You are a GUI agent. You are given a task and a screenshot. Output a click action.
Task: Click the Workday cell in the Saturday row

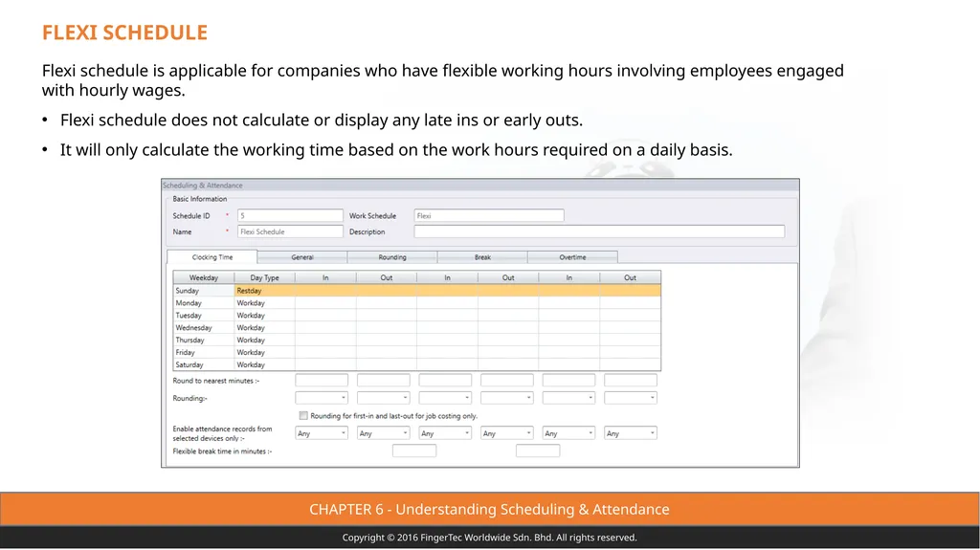click(x=264, y=365)
